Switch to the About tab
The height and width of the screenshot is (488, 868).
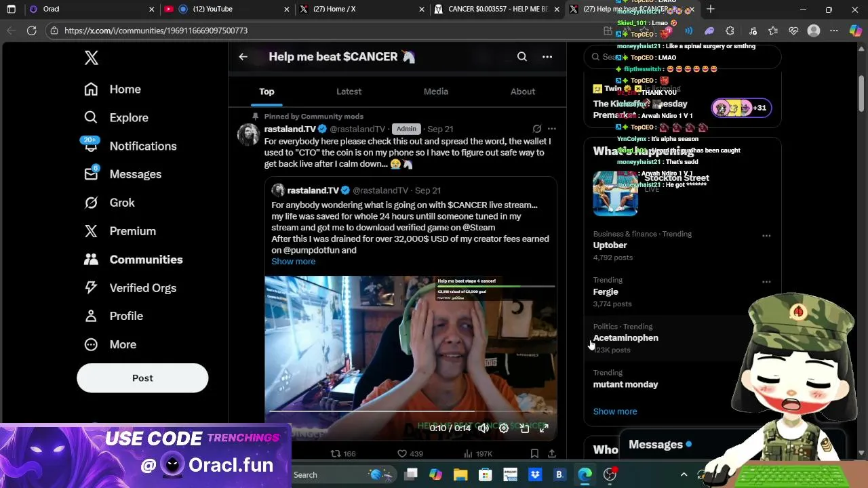click(523, 91)
